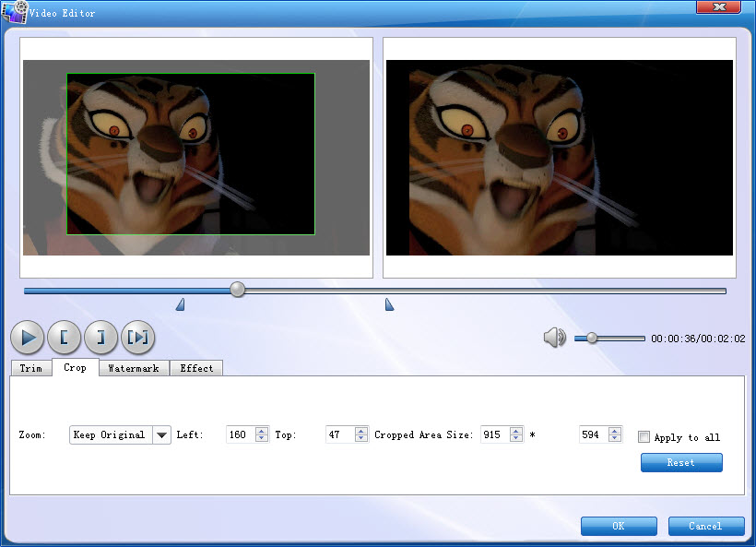Open the Effect tab
756x547 pixels.
[x=196, y=368]
